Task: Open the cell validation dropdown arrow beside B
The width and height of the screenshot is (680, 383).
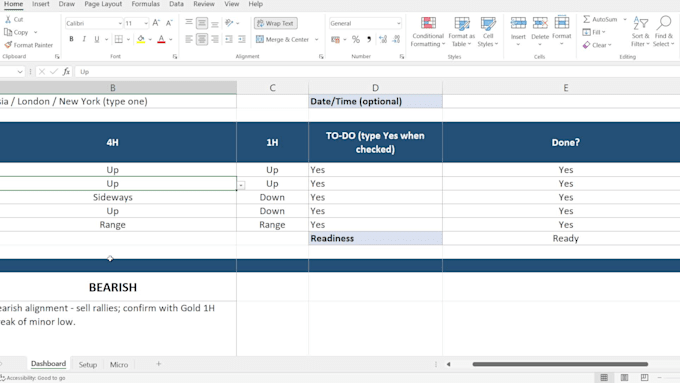Action: [x=241, y=186]
